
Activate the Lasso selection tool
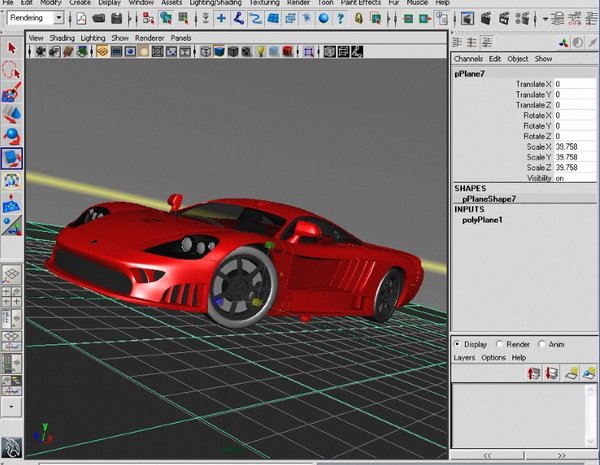pyautogui.click(x=11, y=69)
